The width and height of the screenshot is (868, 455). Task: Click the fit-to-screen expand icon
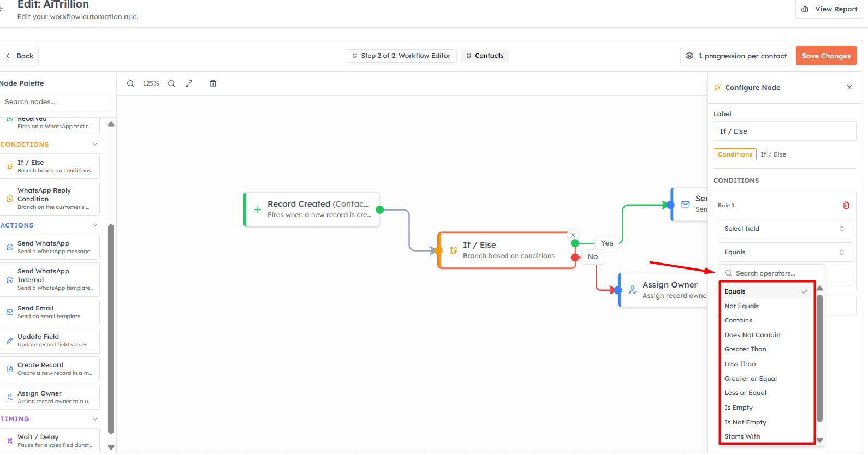pyautogui.click(x=189, y=83)
